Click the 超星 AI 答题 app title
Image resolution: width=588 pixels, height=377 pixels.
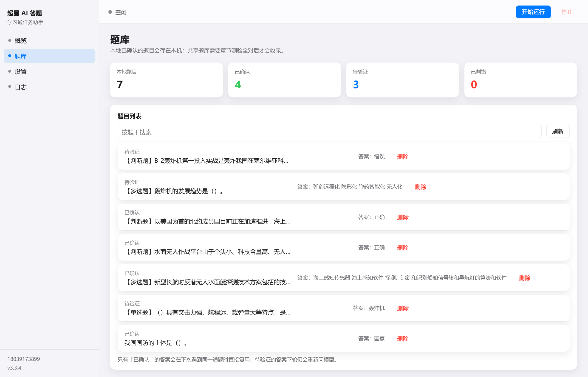pyautogui.click(x=25, y=13)
